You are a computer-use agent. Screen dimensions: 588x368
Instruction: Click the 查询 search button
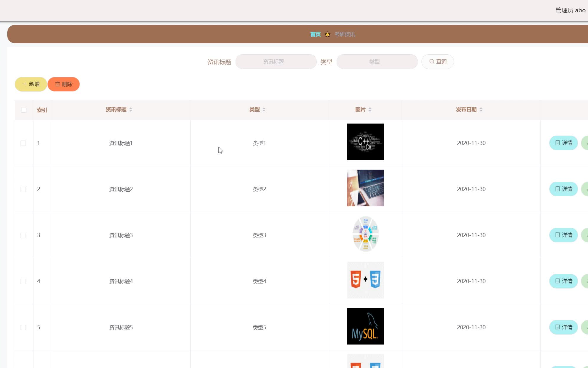tap(438, 62)
